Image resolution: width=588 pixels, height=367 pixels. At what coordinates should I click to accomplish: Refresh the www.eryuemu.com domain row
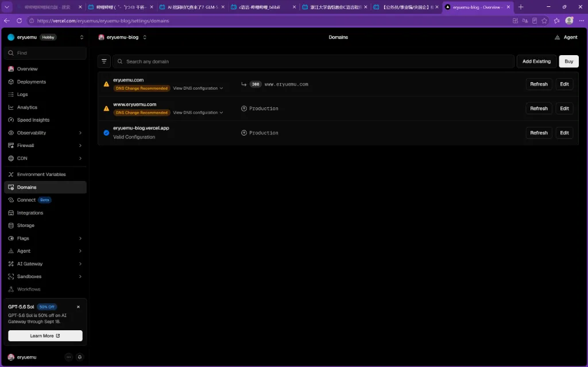tap(539, 109)
